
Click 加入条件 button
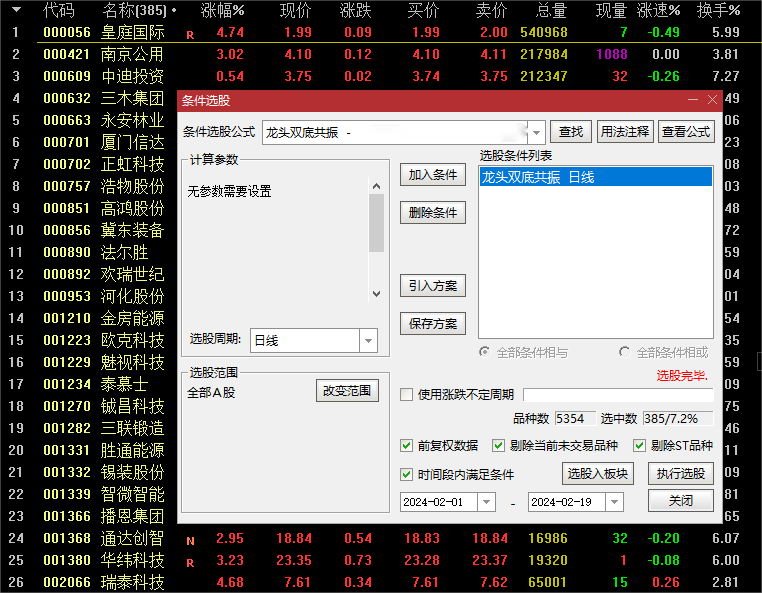(x=433, y=175)
